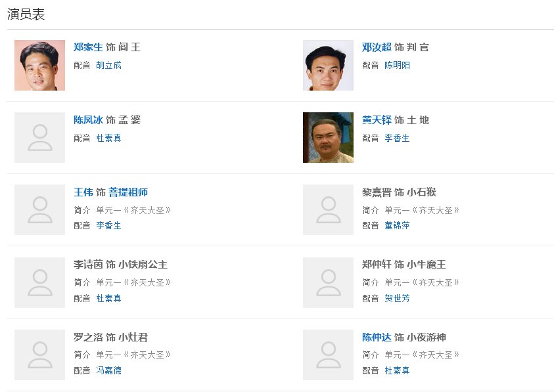Open character link 菩提祖师
The image size is (554, 392).
pyautogui.click(x=128, y=192)
